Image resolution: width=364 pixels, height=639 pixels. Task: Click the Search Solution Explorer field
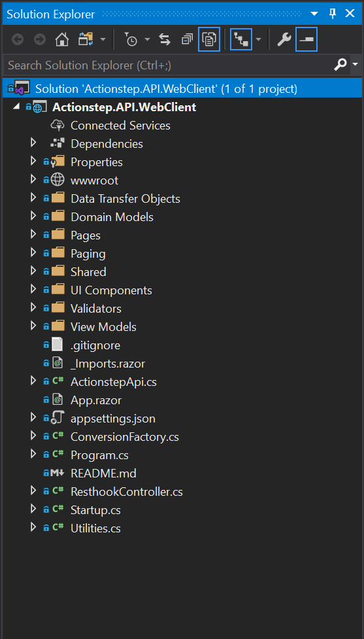(x=167, y=64)
